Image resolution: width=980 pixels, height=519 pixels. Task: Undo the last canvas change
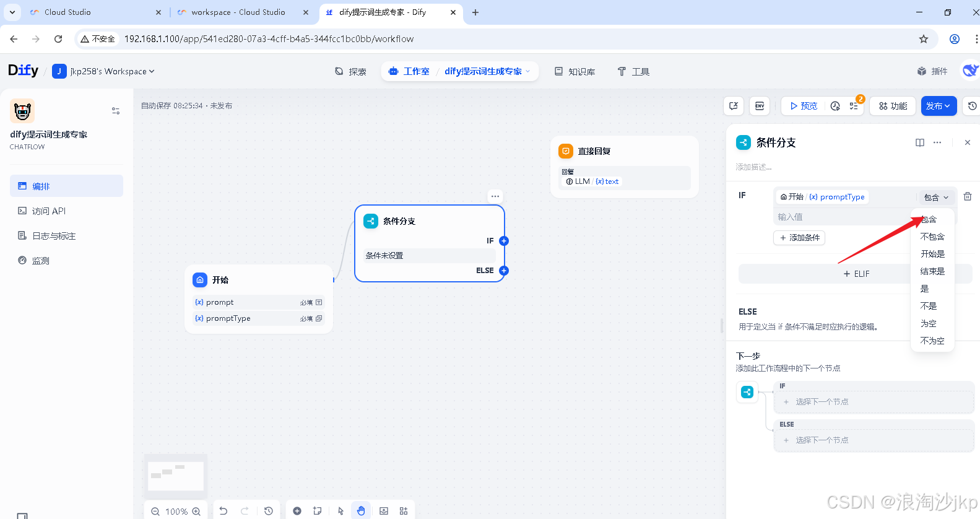(223, 511)
